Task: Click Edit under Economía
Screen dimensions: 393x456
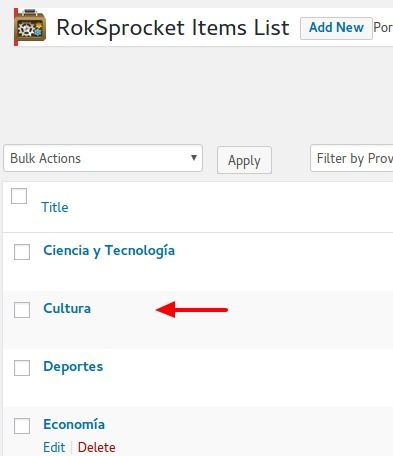Action: click(x=54, y=447)
